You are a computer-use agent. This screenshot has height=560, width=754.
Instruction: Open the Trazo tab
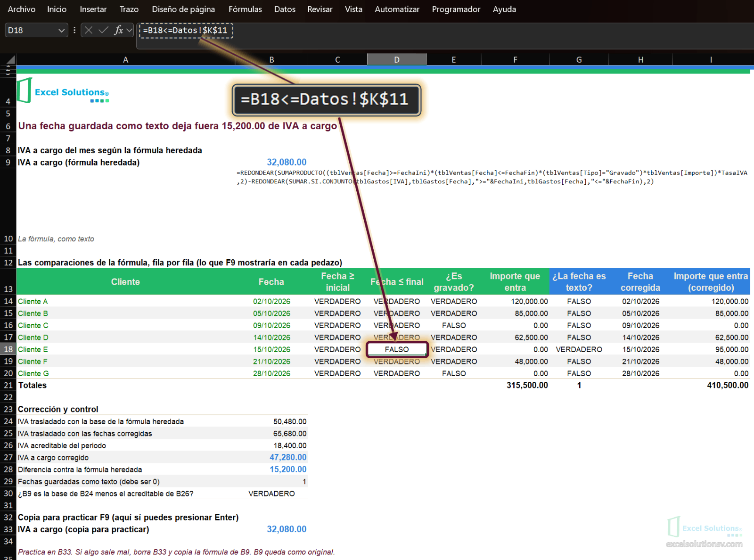[129, 9]
